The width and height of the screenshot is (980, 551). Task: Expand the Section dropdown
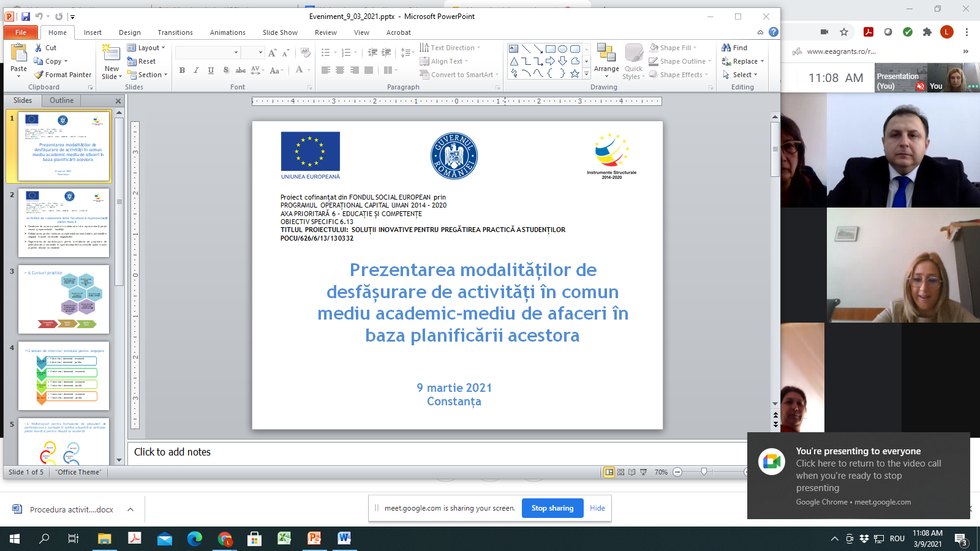148,75
